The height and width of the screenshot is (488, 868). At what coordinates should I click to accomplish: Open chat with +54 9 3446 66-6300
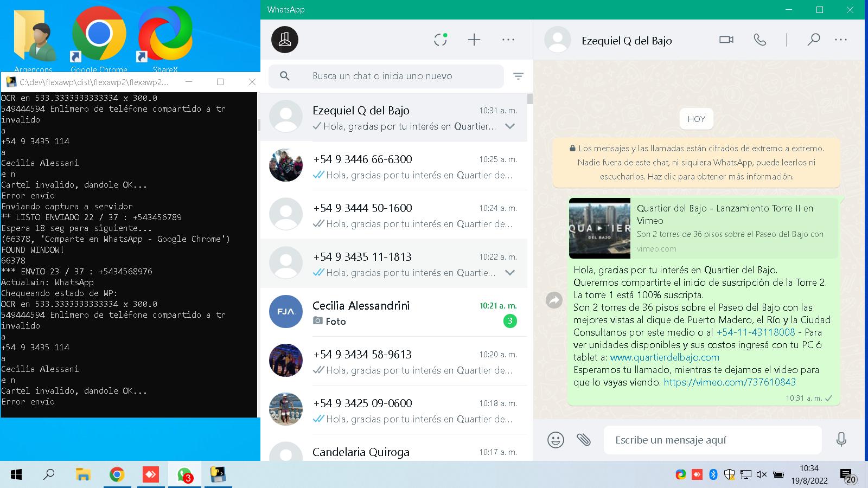[393, 166]
